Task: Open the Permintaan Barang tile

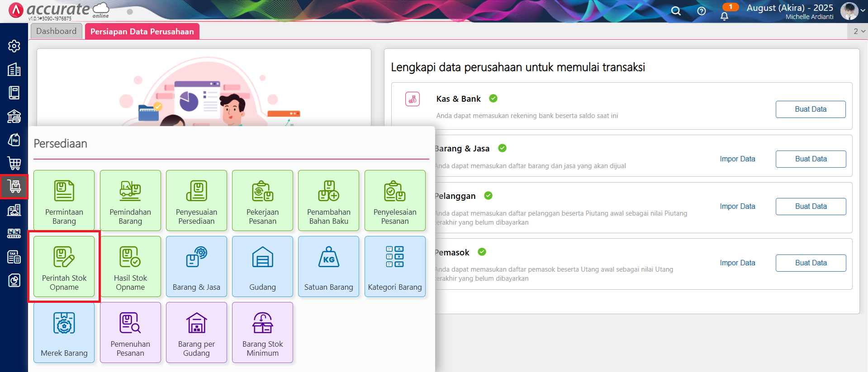Action: click(x=64, y=200)
